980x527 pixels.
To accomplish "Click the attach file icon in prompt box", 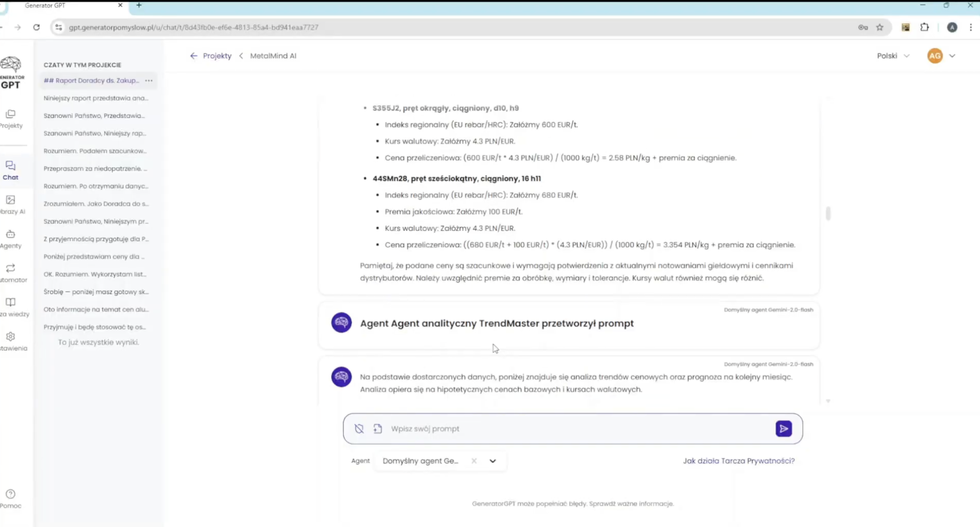I will click(377, 429).
